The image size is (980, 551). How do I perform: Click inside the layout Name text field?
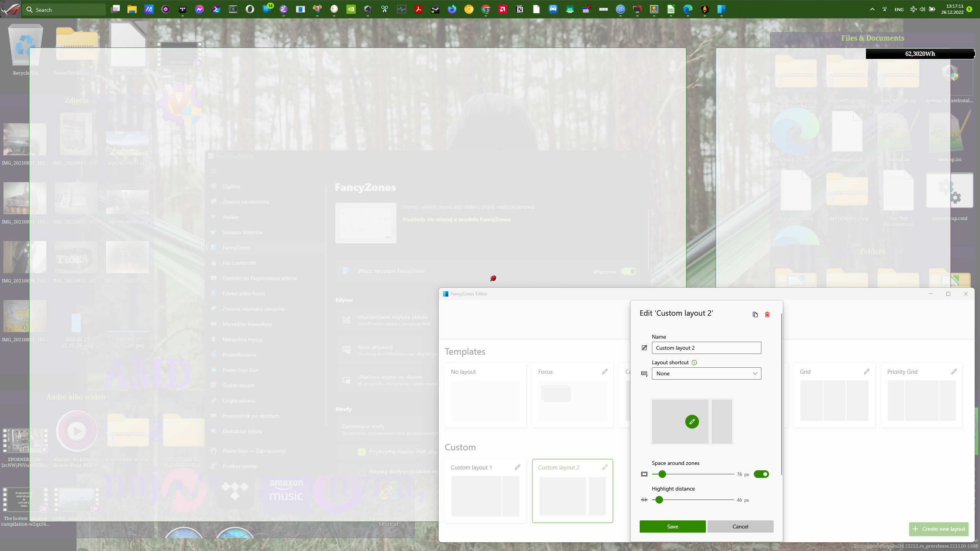tap(706, 347)
